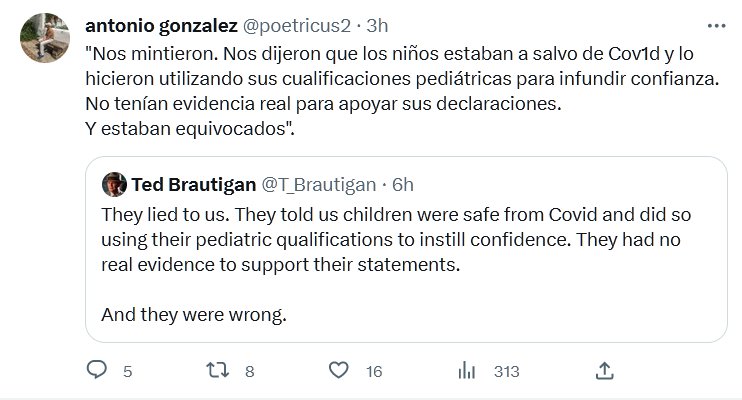Click the reply speech bubble icon
This screenshot has height=400, width=742.
(97, 371)
